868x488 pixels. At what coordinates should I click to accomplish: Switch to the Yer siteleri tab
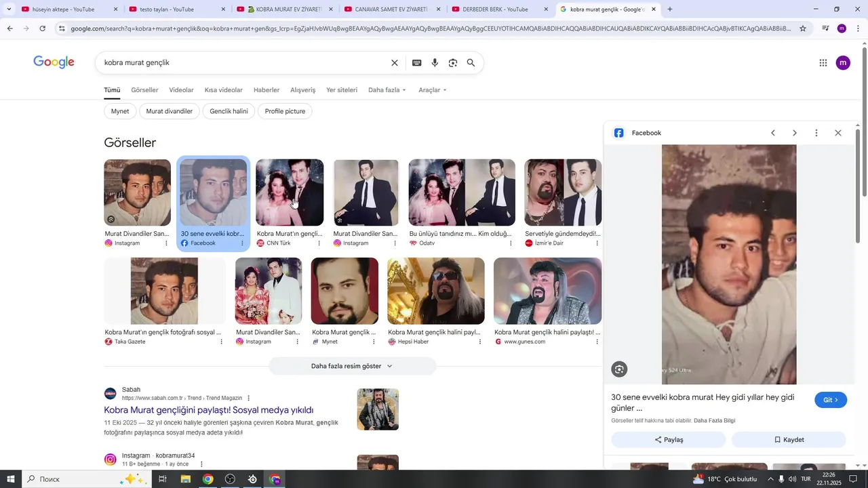(x=342, y=90)
